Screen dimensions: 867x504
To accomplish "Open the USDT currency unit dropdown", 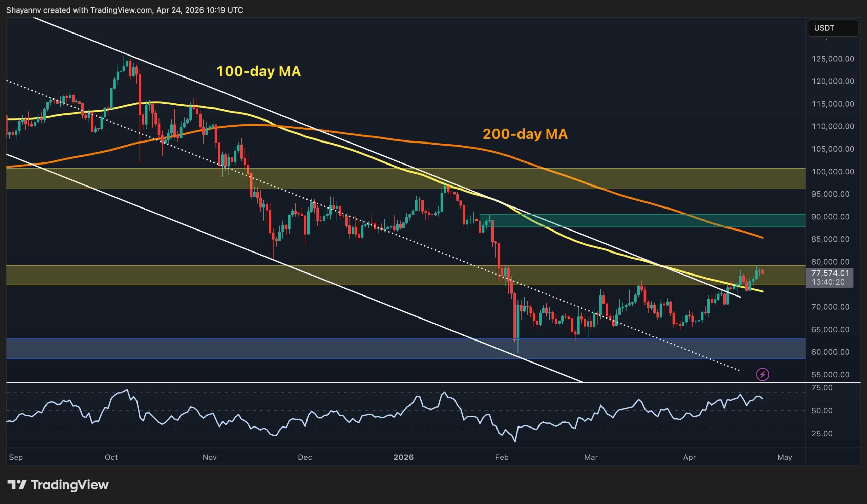I will tap(833, 28).
